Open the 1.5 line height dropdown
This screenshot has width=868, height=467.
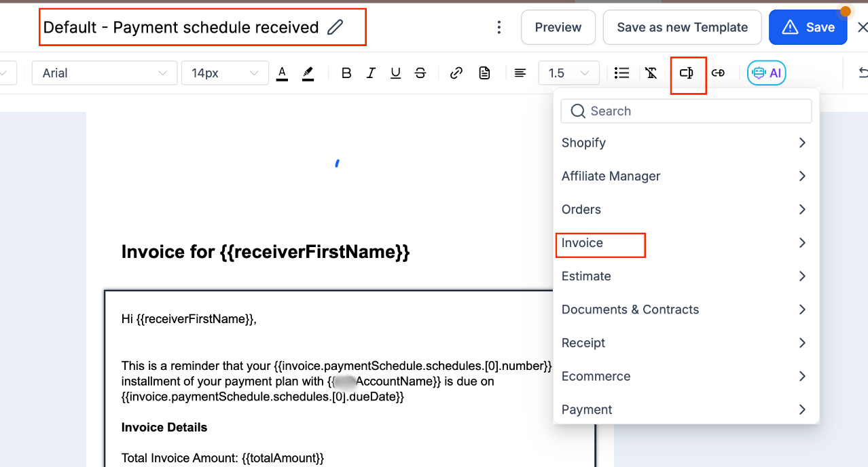click(568, 73)
